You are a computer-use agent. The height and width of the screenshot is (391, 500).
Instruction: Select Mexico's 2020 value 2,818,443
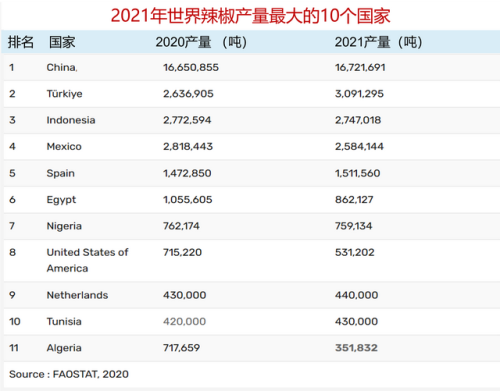188,146
